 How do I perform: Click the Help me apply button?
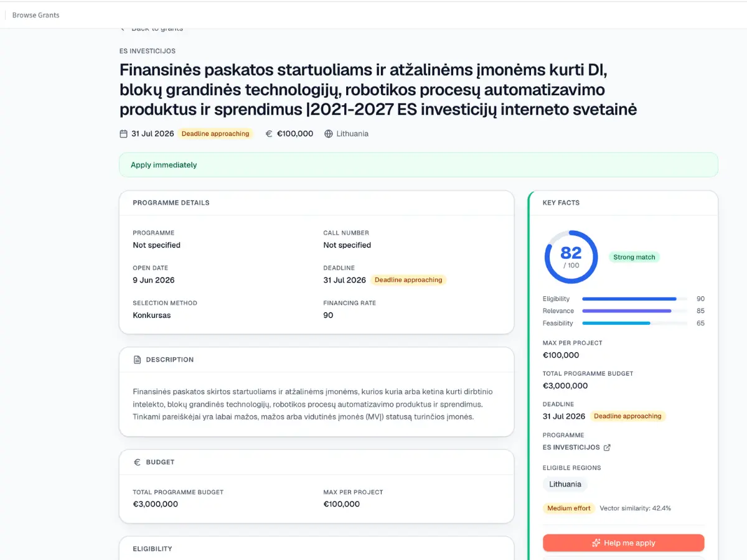(624, 543)
